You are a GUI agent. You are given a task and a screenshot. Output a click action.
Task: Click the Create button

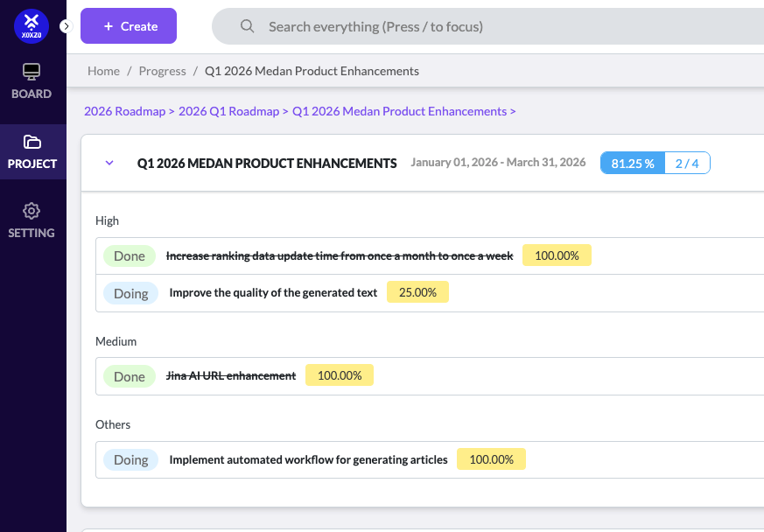click(x=129, y=26)
